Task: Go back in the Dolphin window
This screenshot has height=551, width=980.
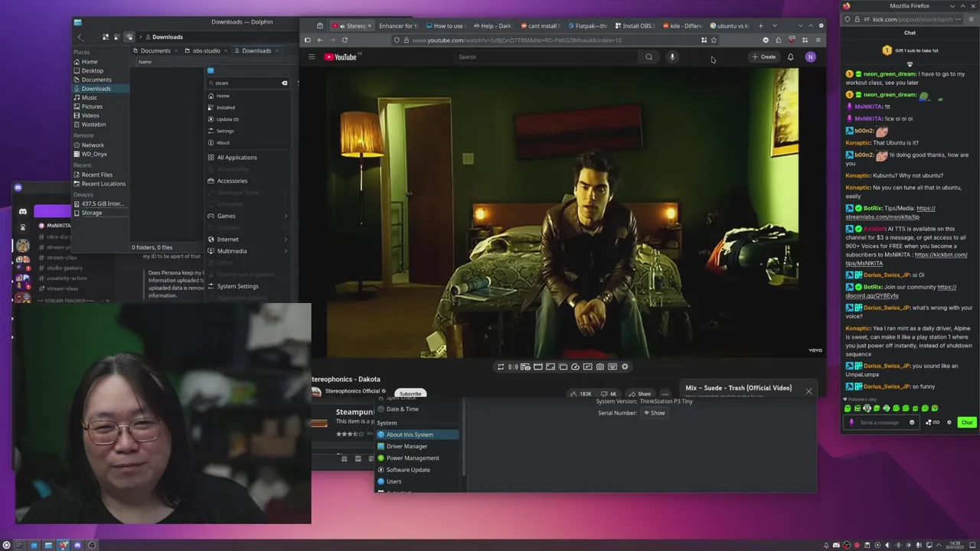Action: tap(80, 37)
